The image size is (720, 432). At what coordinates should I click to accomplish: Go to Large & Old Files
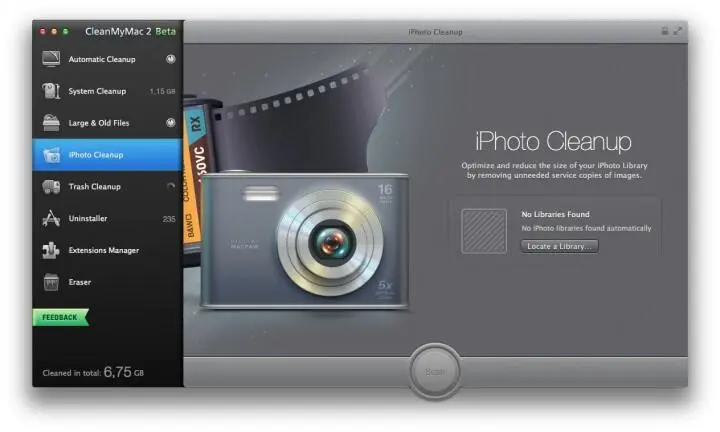tap(107, 123)
